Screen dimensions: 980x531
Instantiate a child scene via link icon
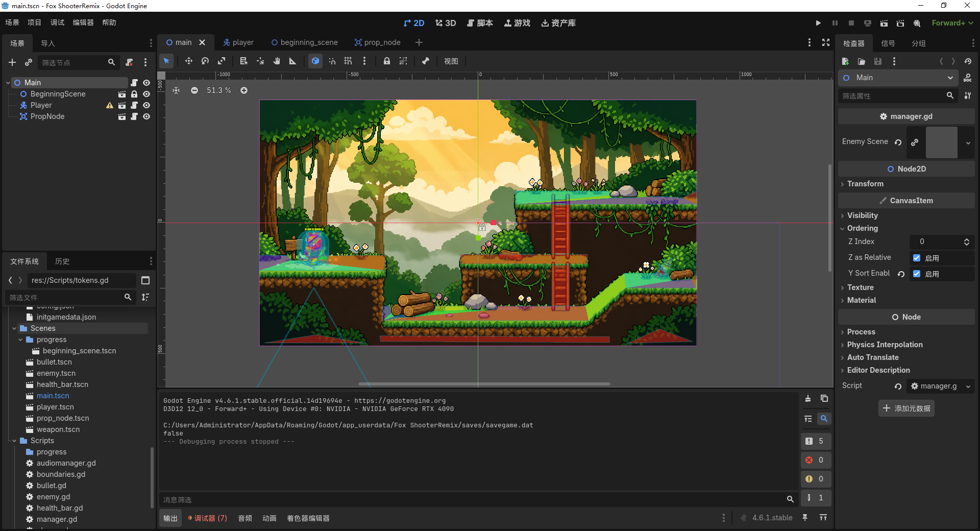29,62
